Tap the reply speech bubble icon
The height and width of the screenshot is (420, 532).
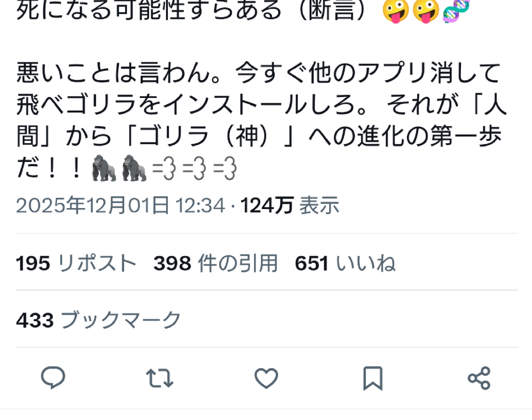[53, 377]
